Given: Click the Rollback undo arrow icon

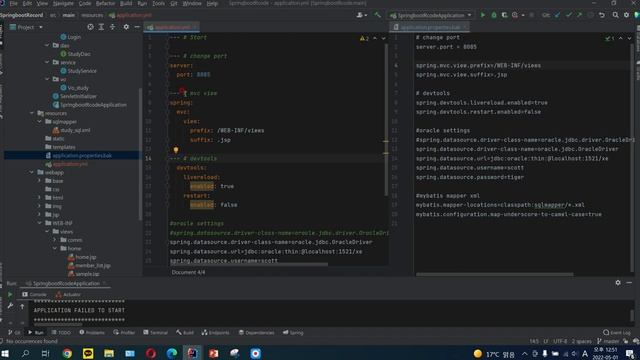Looking at the screenshot, I should pyautogui.click(x=602, y=15).
